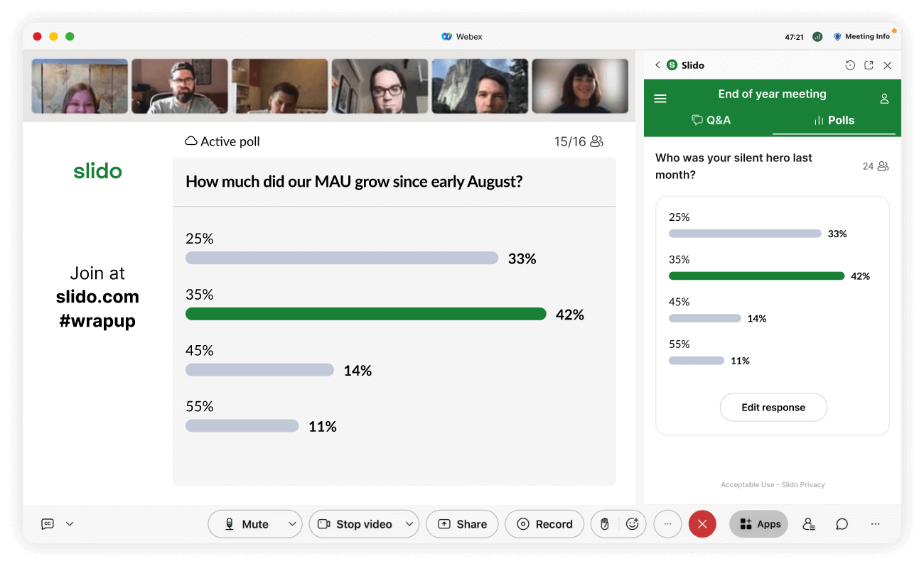Viewport: 924px width, 566px height.
Task: Toggle the Record button
Action: tap(544, 524)
